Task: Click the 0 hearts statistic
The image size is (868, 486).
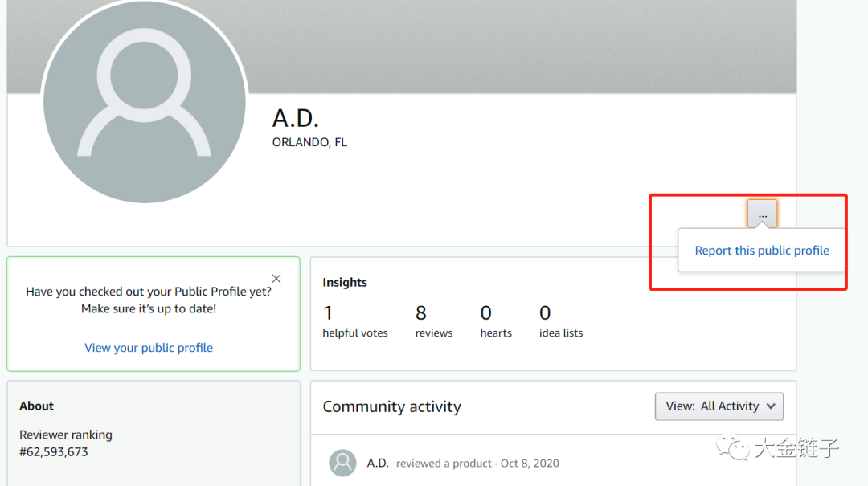Action: 496,321
